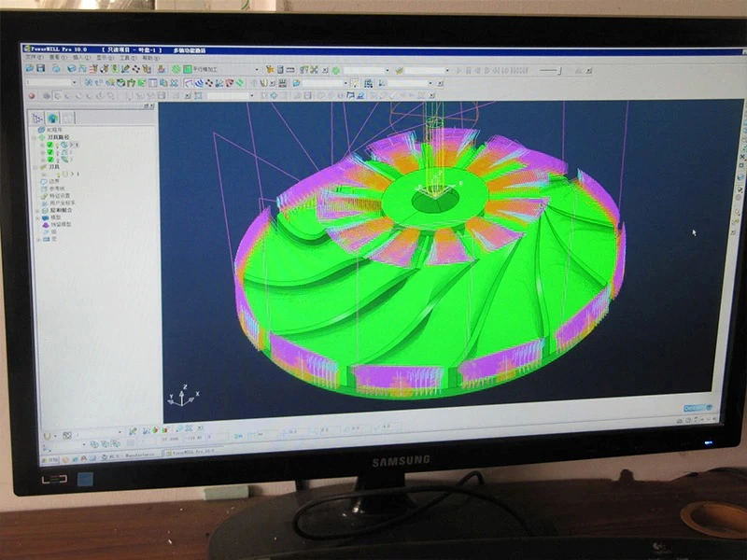Switch to the globe browser tab in explorer
Image resolution: width=747 pixels, height=560 pixels.
pyautogui.click(x=53, y=119)
